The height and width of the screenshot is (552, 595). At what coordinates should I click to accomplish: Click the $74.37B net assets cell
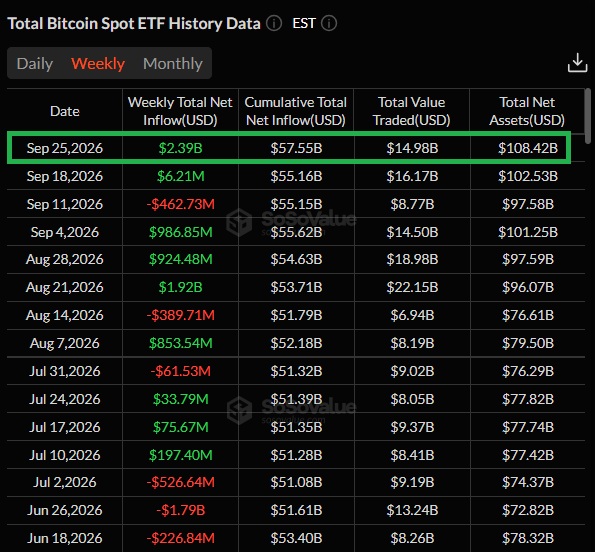[528, 482]
